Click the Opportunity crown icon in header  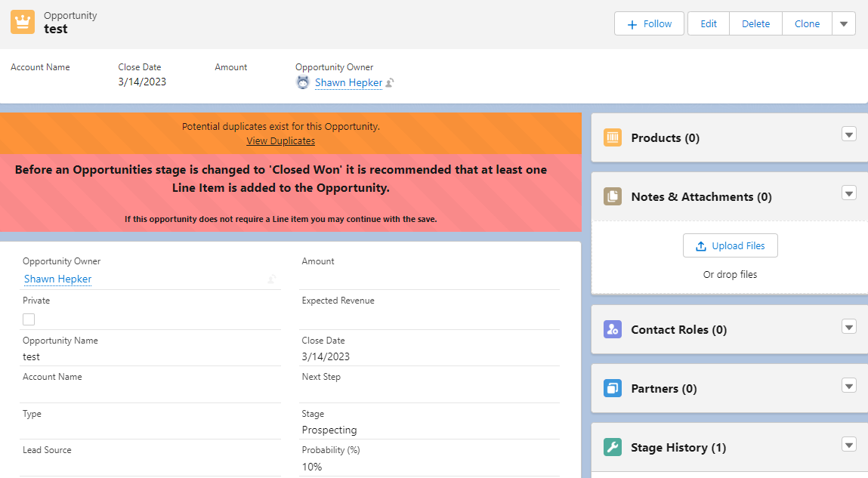click(x=23, y=23)
